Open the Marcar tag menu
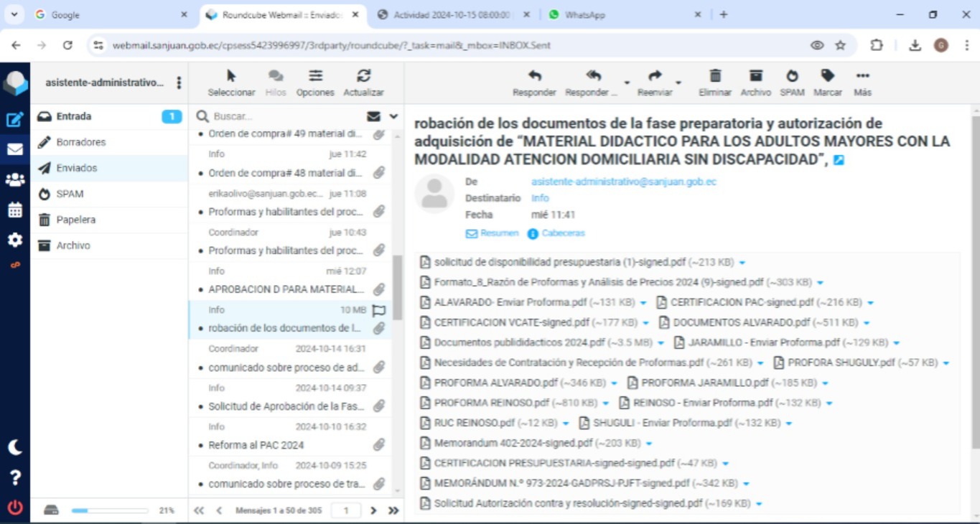The height and width of the screenshot is (524, 980). (828, 77)
